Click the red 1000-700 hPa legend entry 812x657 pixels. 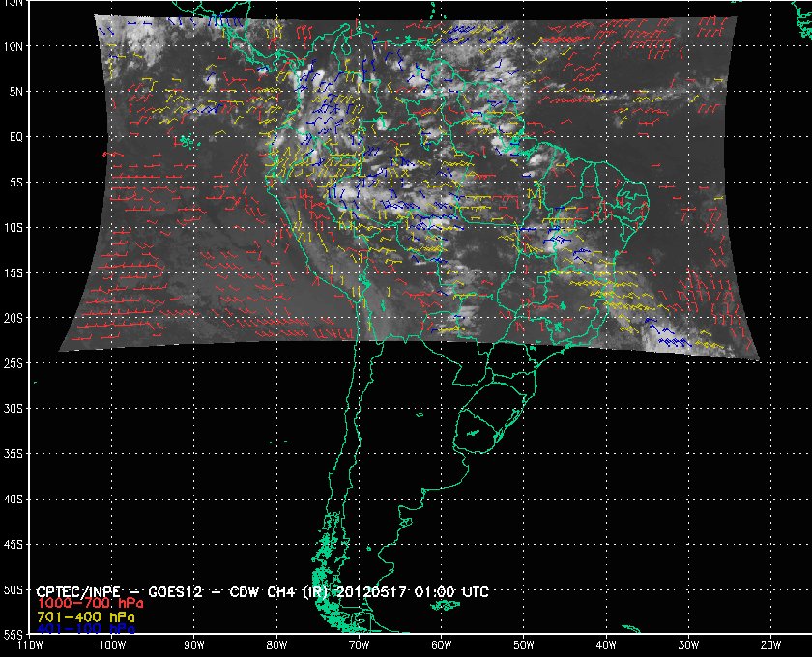click(x=90, y=603)
